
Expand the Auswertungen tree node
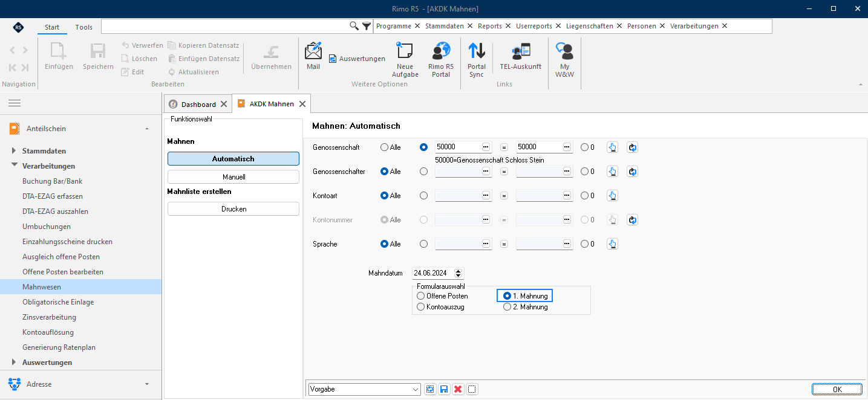15,363
